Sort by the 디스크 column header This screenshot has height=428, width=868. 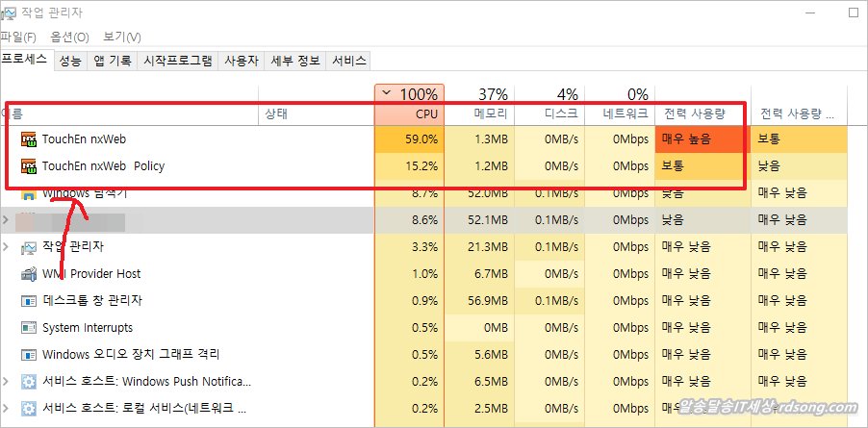tap(549, 105)
